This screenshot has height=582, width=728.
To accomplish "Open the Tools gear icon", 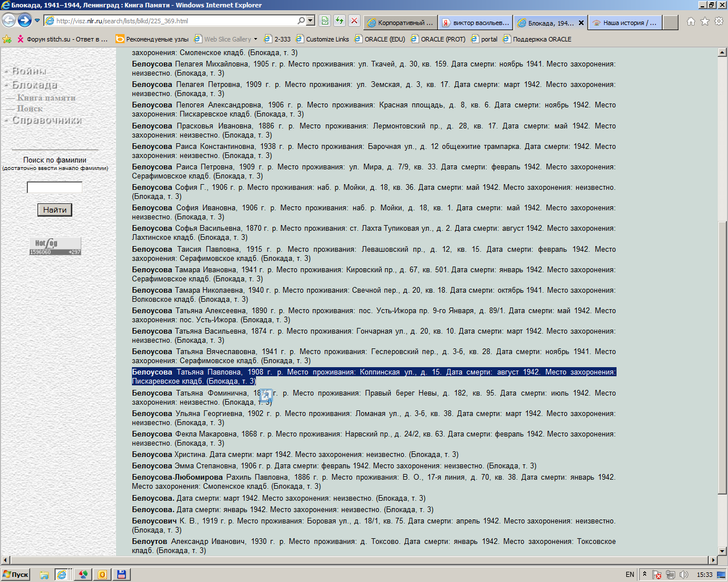I will (x=719, y=22).
